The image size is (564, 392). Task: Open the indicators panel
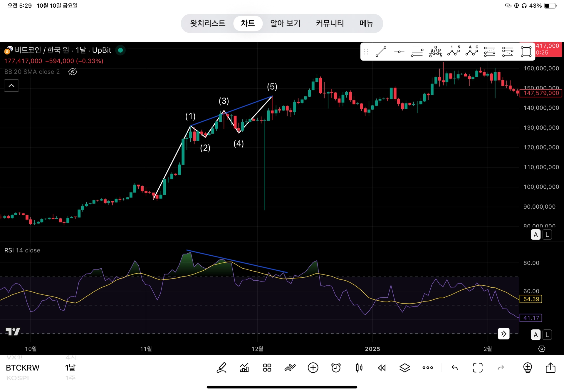click(244, 368)
